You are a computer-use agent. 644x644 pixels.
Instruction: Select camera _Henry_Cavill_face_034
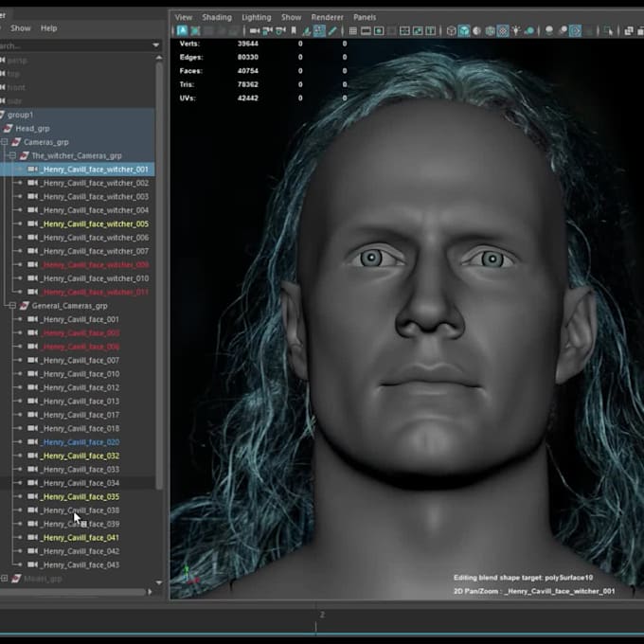point(80,483)
